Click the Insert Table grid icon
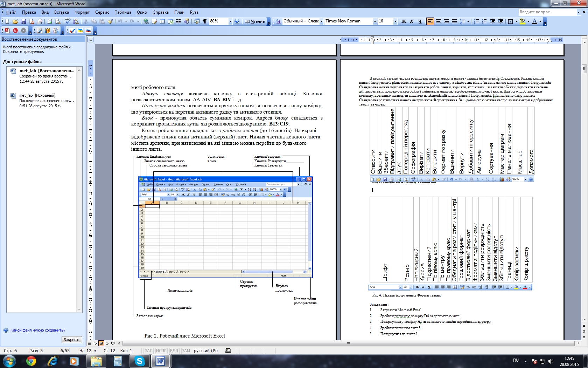 point(162,21)
